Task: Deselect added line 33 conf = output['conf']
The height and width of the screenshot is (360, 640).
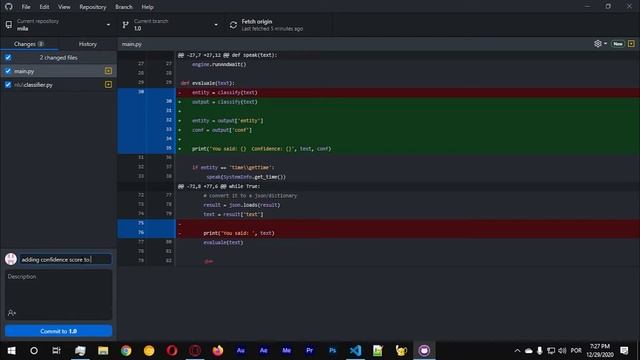Action: [x=147, y=130]
